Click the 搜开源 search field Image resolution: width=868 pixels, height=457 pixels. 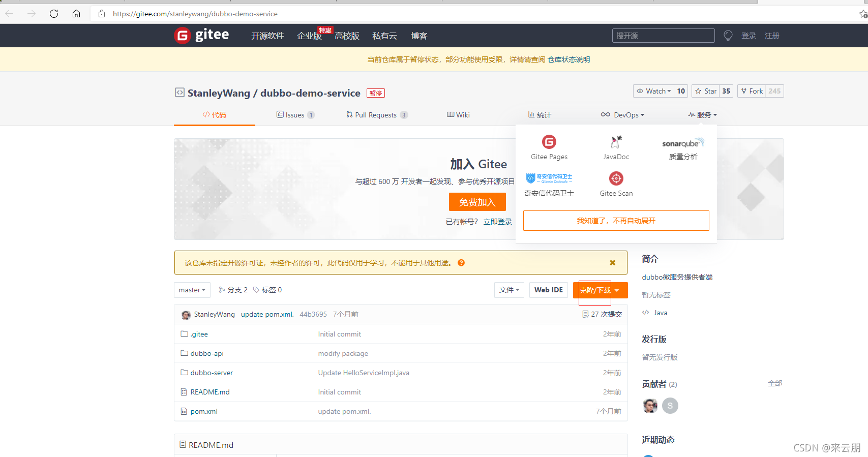click(x=663, y=36)
